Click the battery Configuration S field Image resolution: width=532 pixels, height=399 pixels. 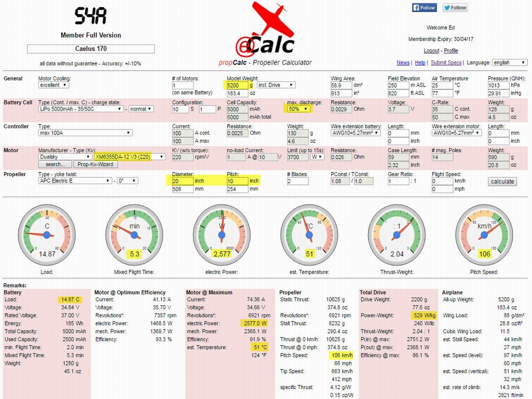180,109
